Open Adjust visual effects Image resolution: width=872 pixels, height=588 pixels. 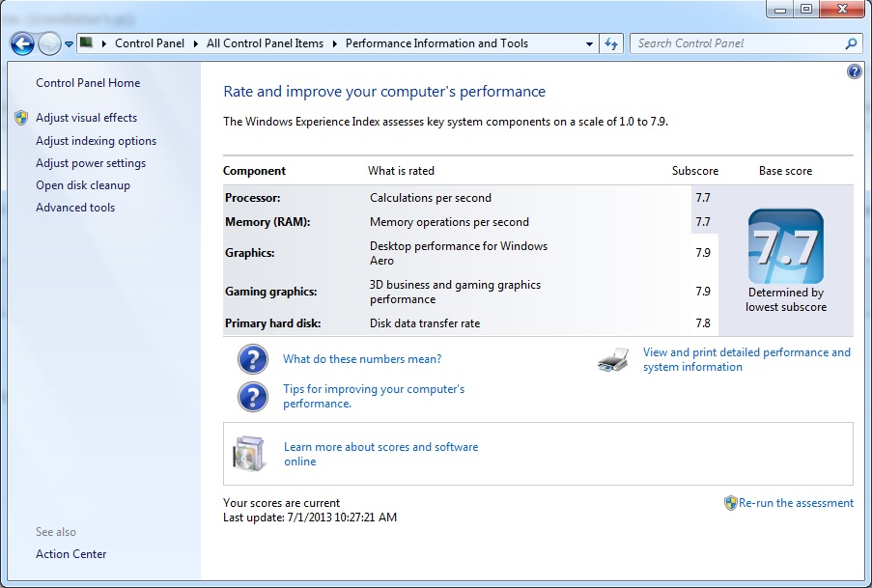click(x=86, y=118)
